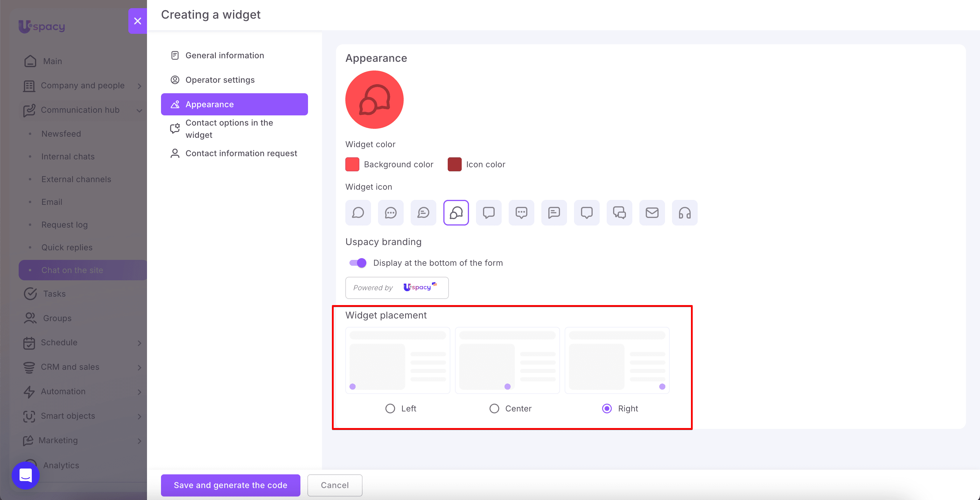980x500 pixels.
Task: Open External channels in the sidebar
Action: coord(76,179)
